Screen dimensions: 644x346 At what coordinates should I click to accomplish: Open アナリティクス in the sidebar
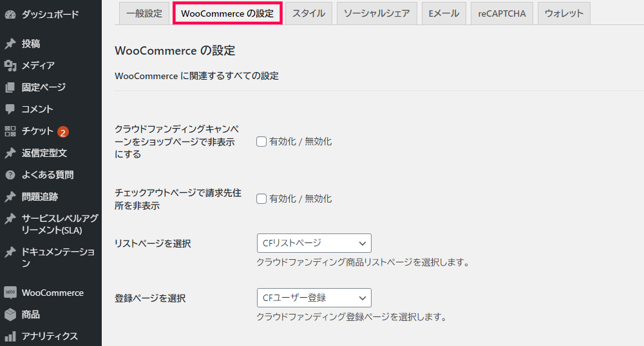click(x=50, y=336)
